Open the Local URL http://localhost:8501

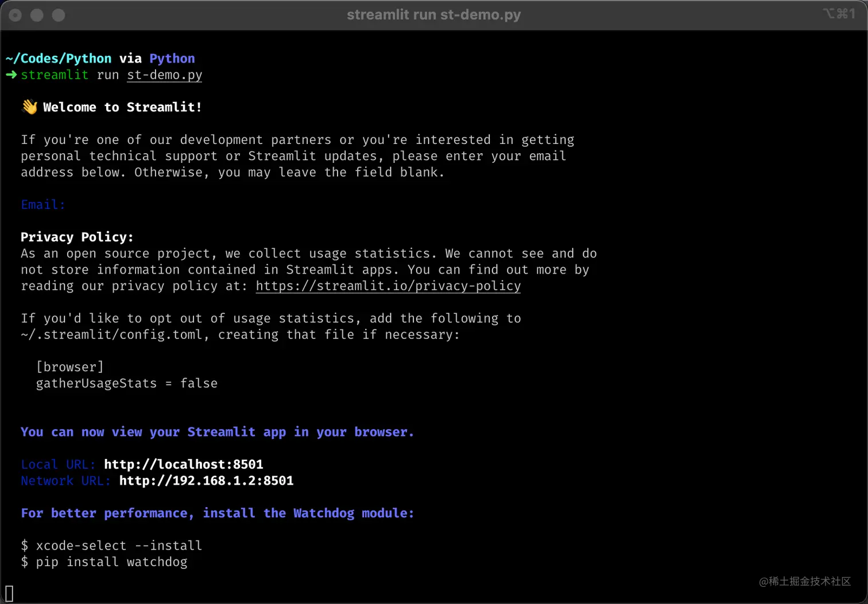[184, 464]
